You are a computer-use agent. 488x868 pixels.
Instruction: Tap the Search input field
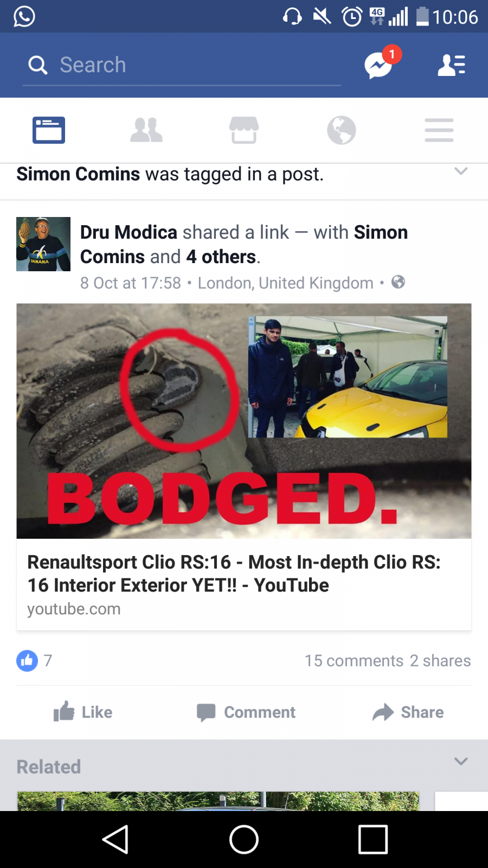coord(182,66)
